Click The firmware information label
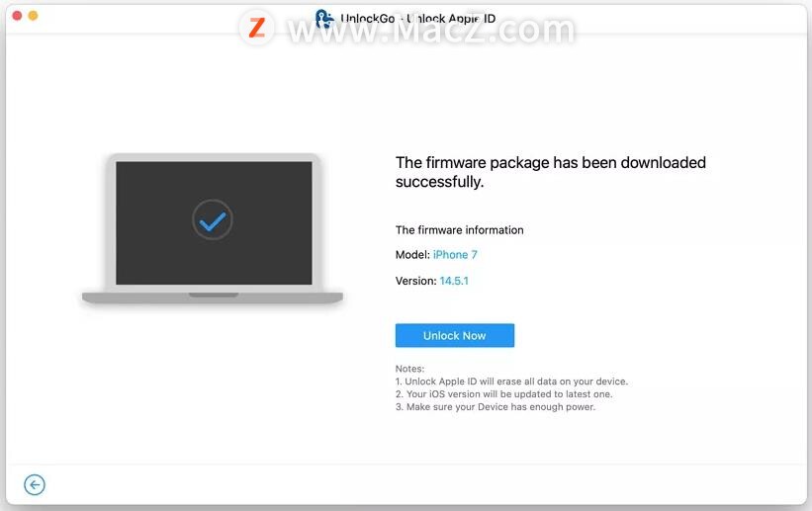 pos(459,230)
